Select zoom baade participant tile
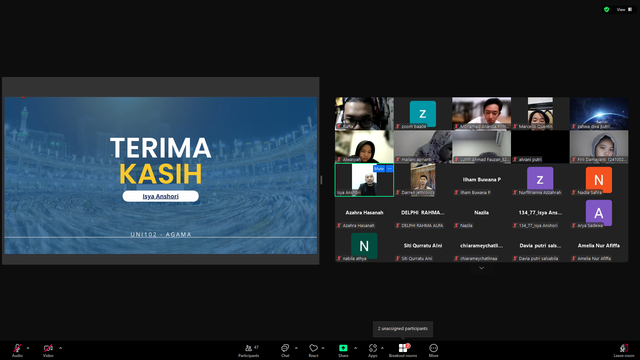Viewport: 640px width, 360px height. [x=423, y=113]
